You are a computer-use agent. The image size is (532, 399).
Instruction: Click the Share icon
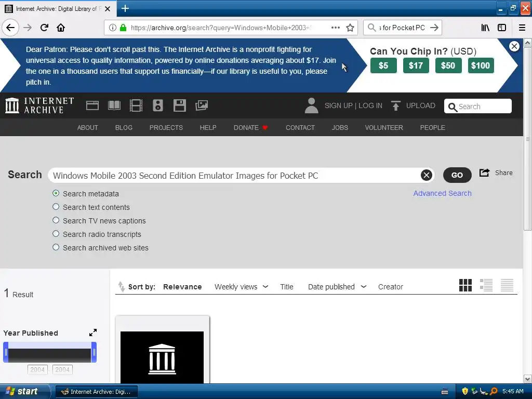(x=485, y=172)
